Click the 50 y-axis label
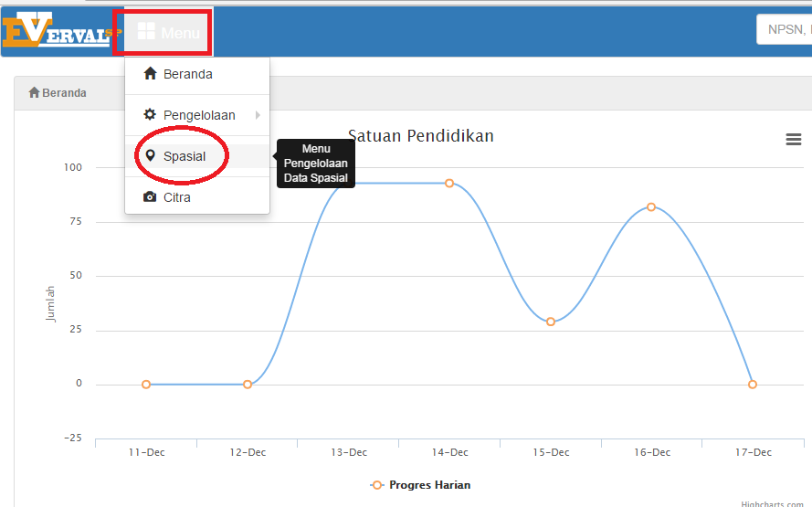The height and width of the screenshot is (507, 812). 76,275
